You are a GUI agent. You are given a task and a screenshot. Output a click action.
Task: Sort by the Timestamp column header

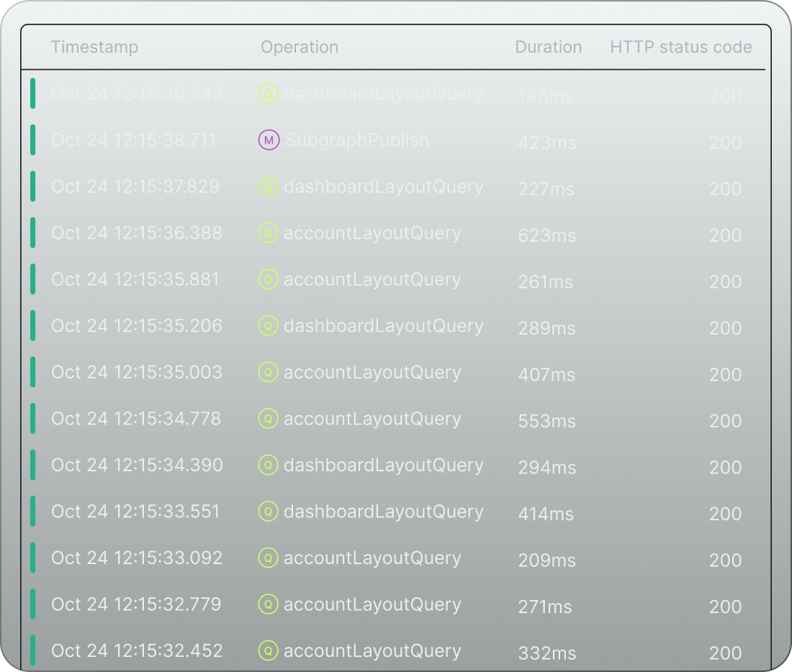pyautogui.click(x=94, y=47)
